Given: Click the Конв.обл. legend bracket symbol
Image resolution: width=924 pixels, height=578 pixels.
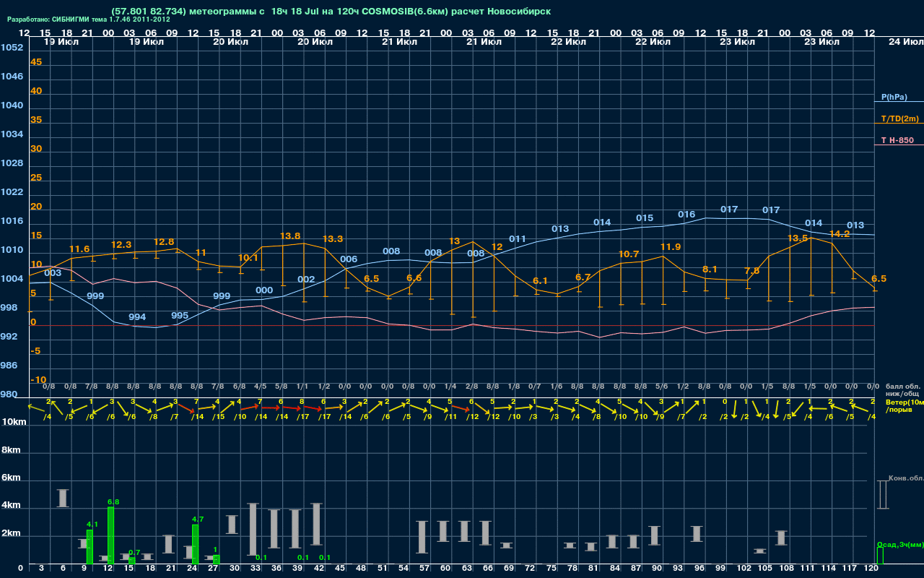Looking at the screenshot, I should tap(883, 494).
